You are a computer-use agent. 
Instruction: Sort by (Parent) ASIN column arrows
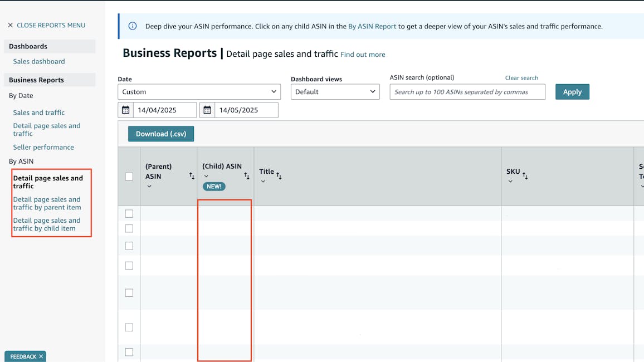point(192,176)
